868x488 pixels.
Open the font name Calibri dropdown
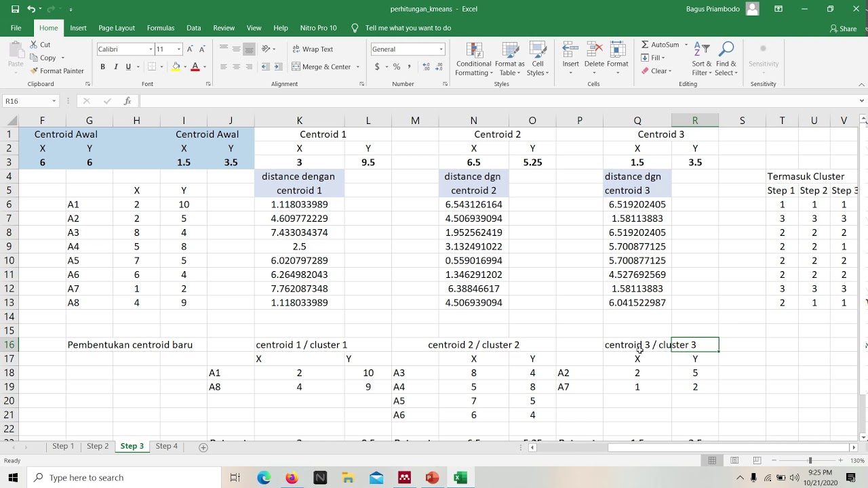(151, 49)
